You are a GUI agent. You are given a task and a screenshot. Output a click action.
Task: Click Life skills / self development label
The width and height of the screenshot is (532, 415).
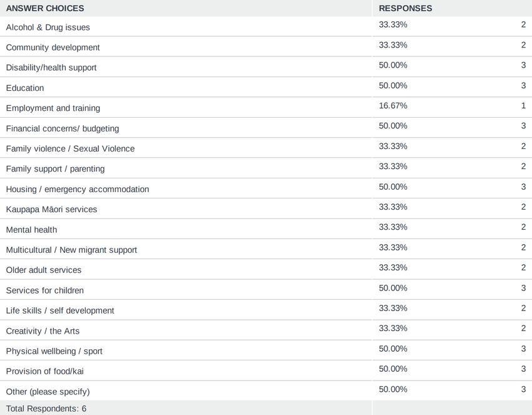pyautogui.click(x=60, y=310)
